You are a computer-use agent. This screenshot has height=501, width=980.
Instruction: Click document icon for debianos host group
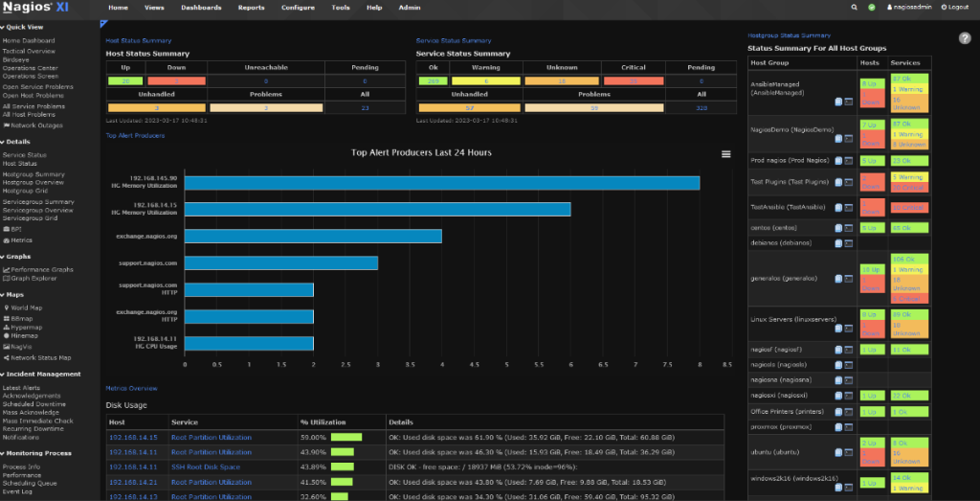(838, 243)
